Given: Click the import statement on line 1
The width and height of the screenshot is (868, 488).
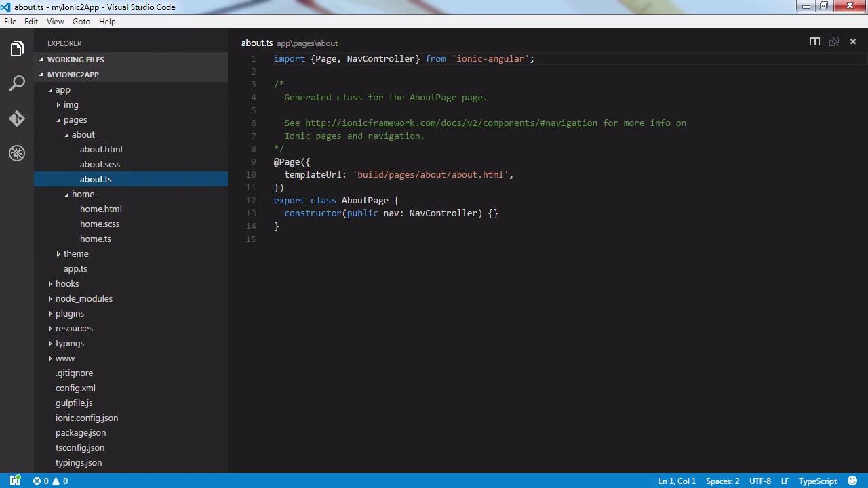Looking at the screenshot, I should point(404,58).
